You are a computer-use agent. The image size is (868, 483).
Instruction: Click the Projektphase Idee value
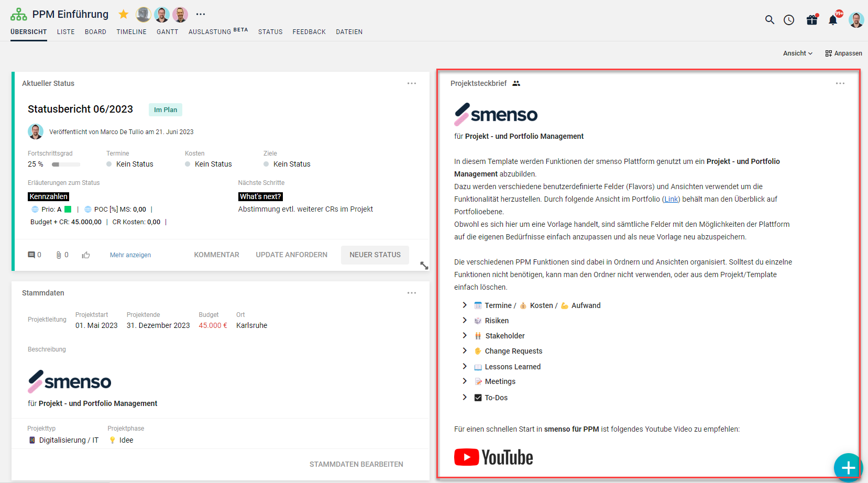[121, 440]
